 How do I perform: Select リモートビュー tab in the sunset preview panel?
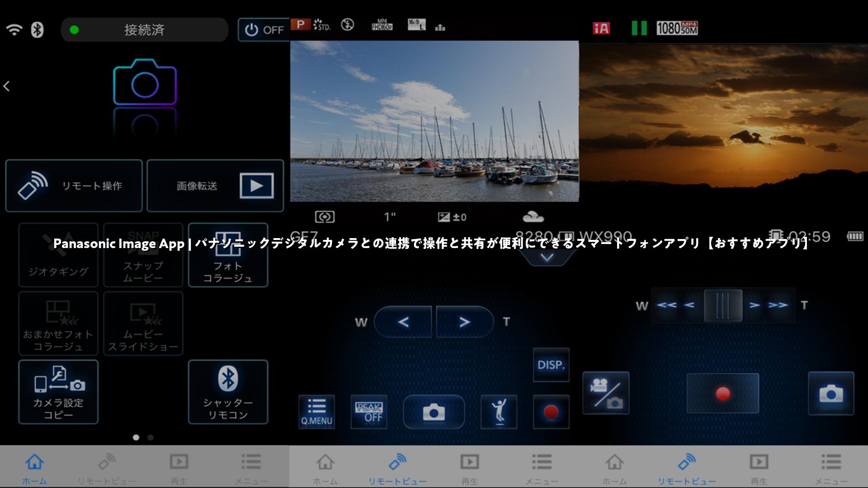(x=687, y=469)
